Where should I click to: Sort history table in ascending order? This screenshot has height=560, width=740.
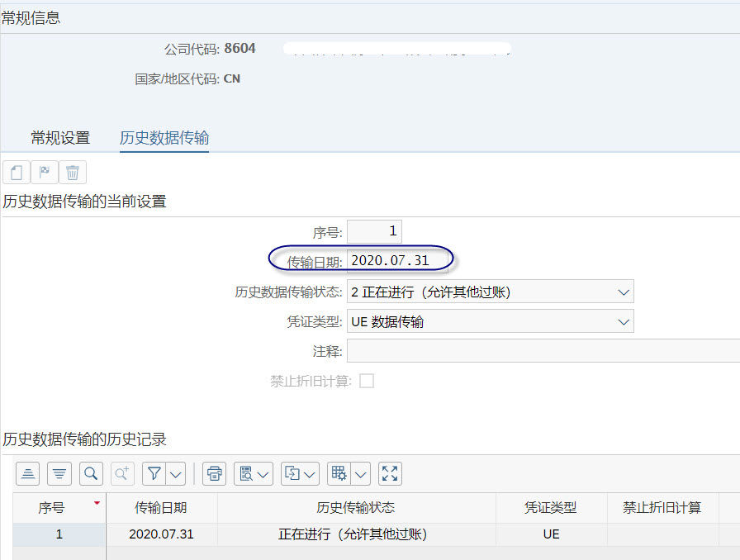pos(28,473)
